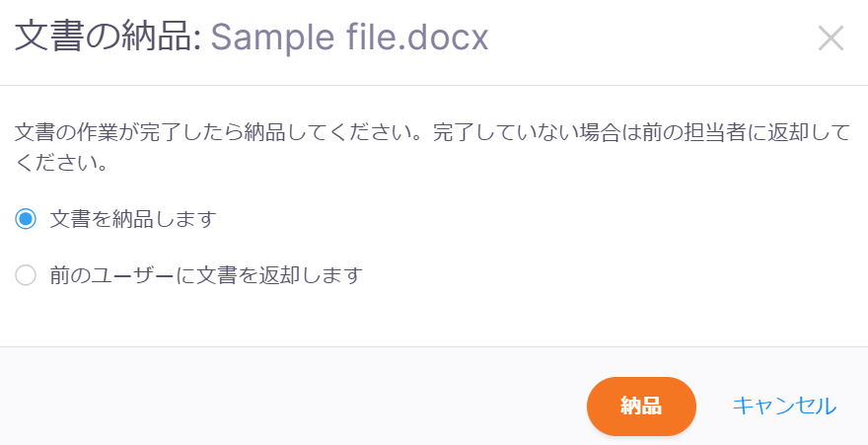Click the blank area below the radio options
868x445 pixels.
pos(434,318)
